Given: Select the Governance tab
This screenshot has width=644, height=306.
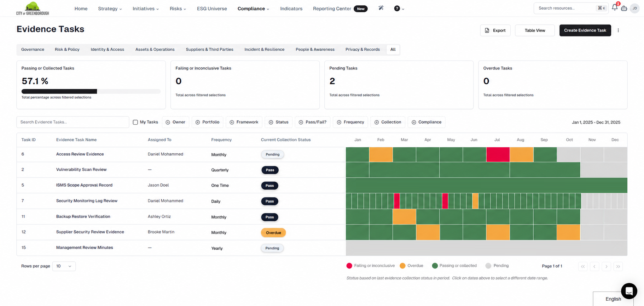Looking at the screenshot, I should (x=33, y=50).
